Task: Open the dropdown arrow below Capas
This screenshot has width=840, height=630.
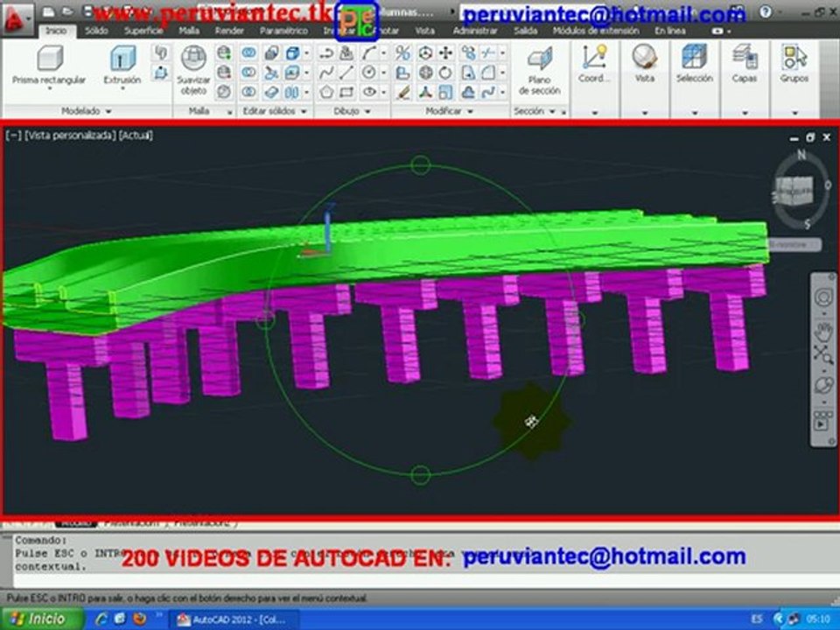Action: coord(745,113)
